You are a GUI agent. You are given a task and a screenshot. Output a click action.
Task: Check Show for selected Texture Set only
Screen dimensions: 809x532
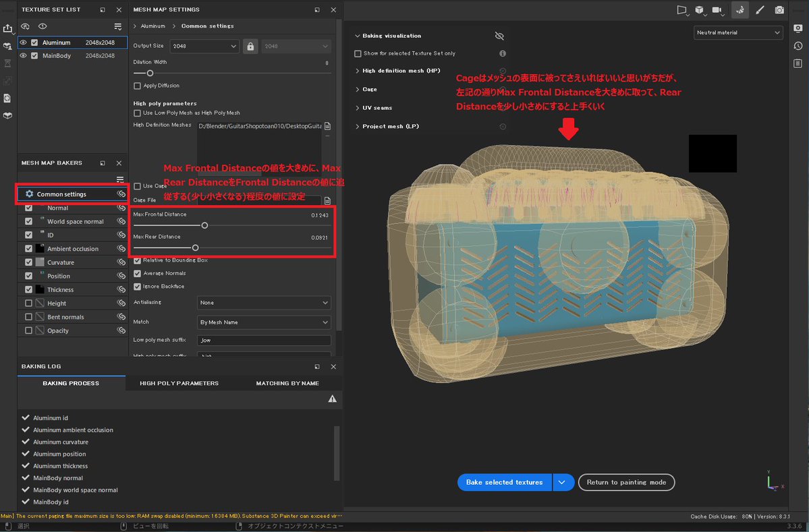358,53
